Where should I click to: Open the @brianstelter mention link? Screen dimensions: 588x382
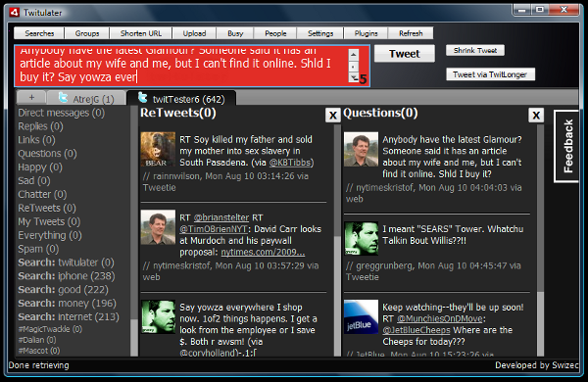(221, 217)
